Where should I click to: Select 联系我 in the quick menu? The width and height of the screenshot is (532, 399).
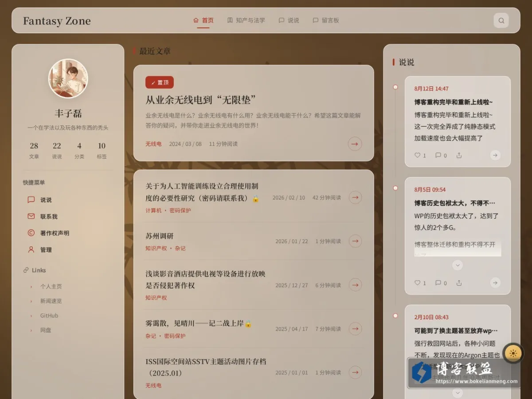point(68,216)
